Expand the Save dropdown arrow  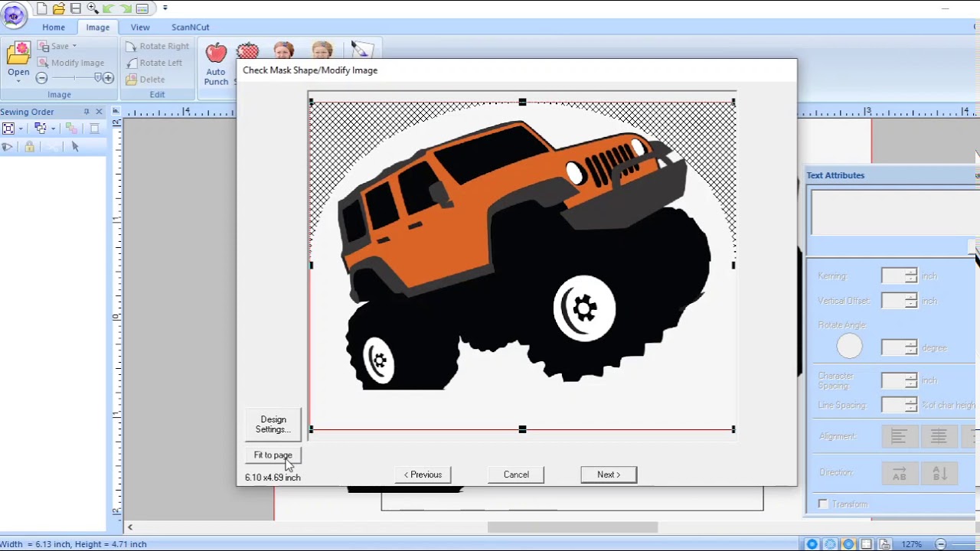tap(74, 46)
